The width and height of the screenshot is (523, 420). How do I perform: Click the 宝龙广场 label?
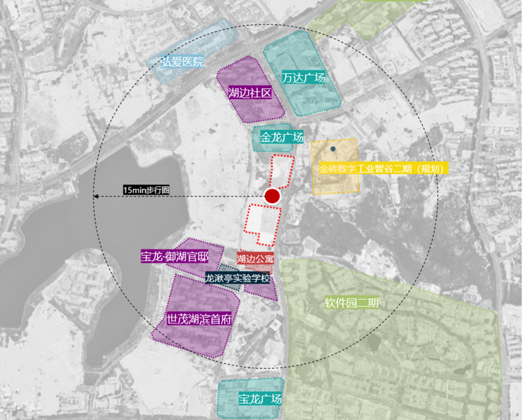click(260, 399)
